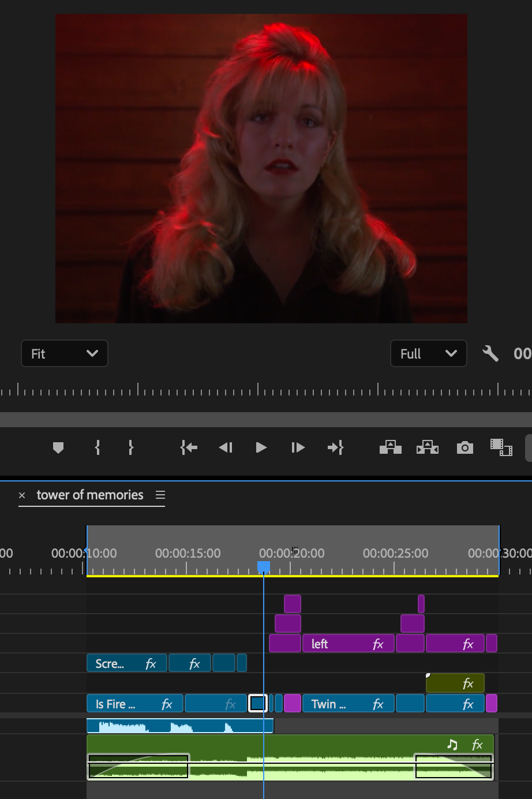Close the tower of memories sequence tab

(x=22, y=495)
